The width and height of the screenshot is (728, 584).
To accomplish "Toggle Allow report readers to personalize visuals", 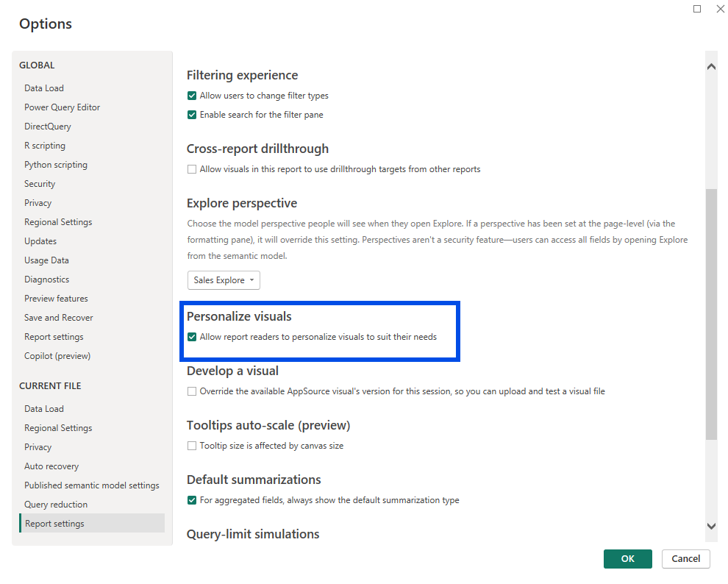I will (x=192, y=337).
